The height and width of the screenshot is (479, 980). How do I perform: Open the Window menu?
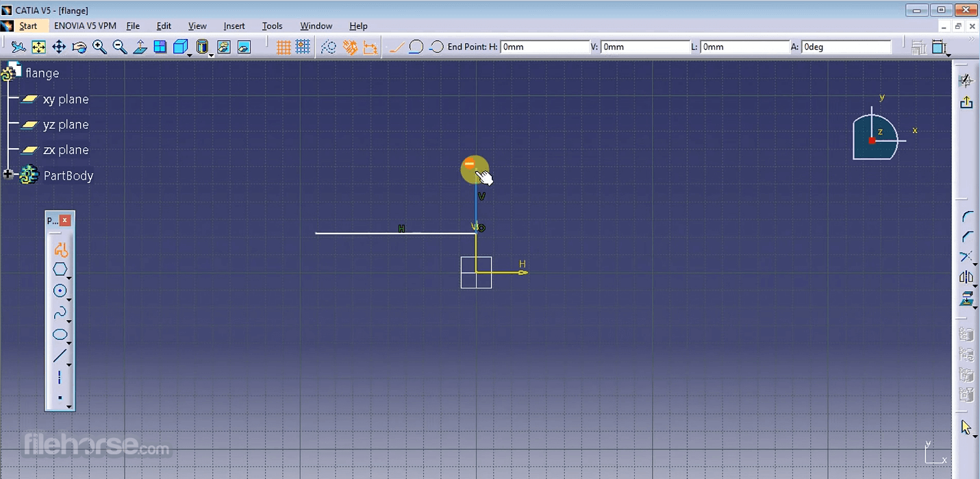coord(316,26)
